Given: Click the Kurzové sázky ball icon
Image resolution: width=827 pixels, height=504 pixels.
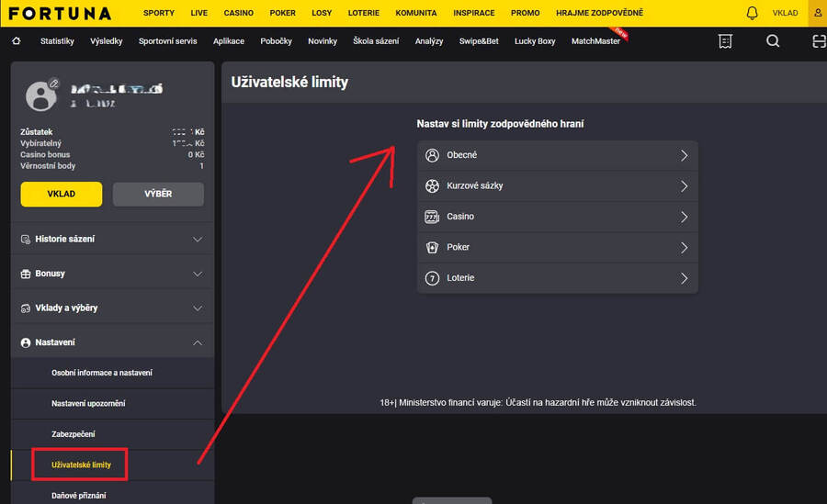Looking at the screenshot, I should click(432, 185).
